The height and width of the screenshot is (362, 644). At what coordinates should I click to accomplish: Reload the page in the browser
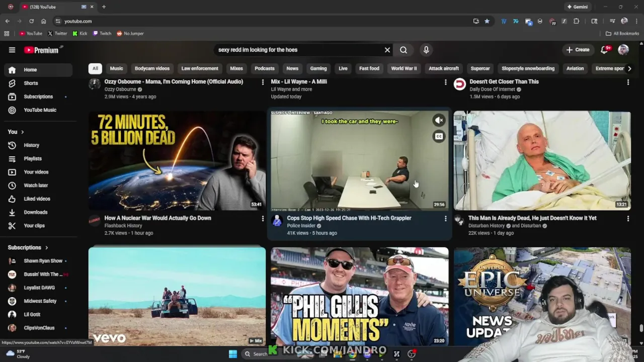pos(31,21)
